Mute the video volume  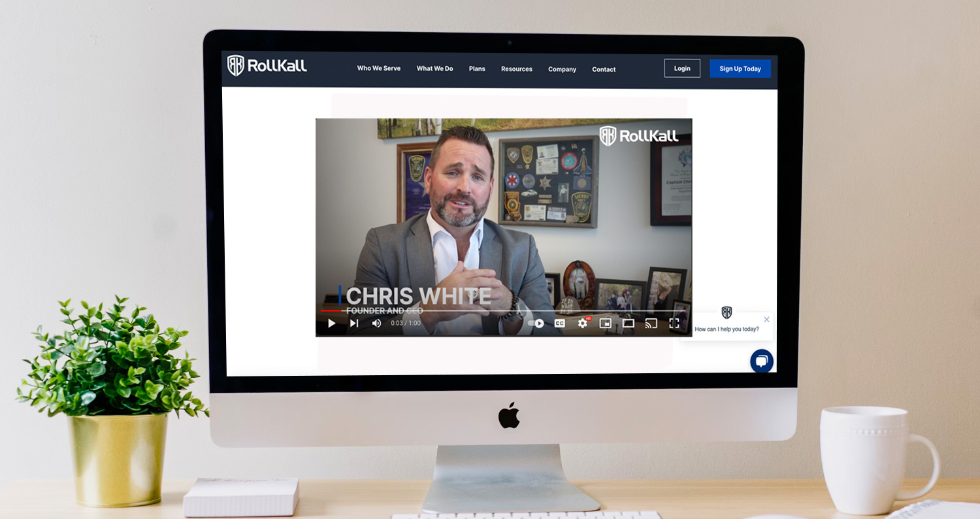(376, 323)
